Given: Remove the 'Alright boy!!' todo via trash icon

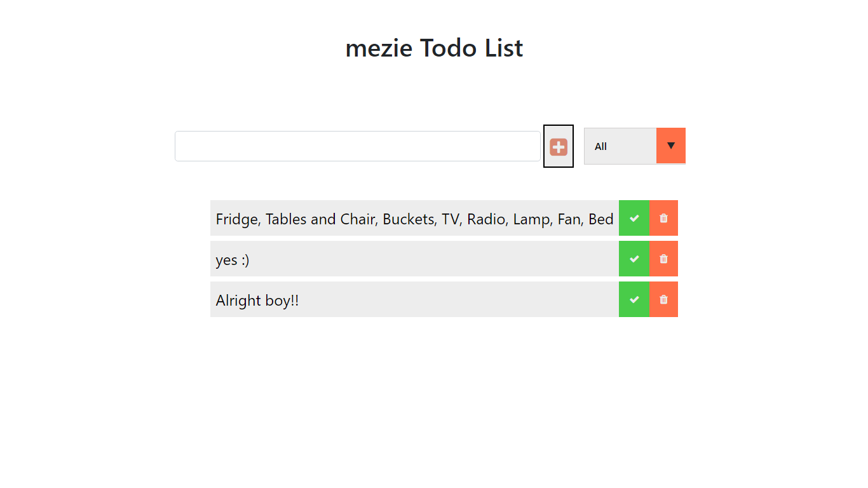Looking at the screenshot, I should 663,299.
